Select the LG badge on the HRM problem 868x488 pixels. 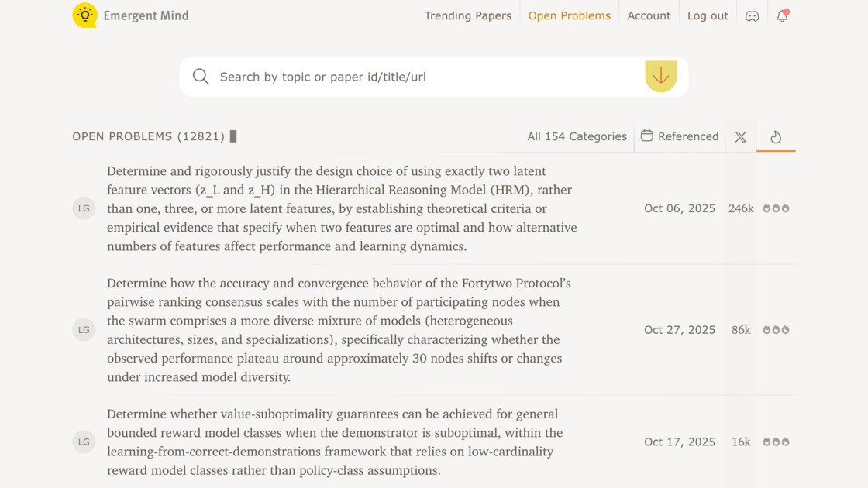pos(84,208)
